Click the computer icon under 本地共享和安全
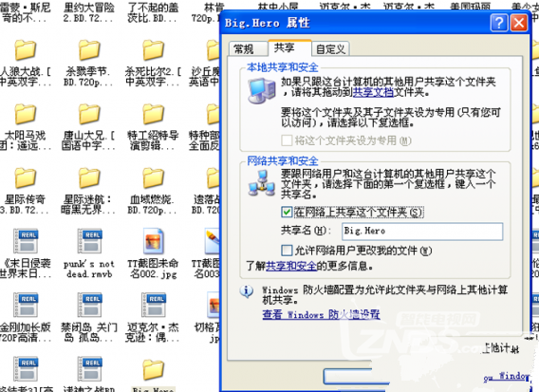 262,90
